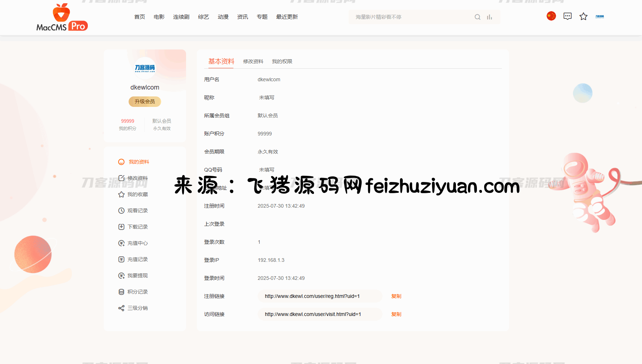This screenshot has width=642, height=364.
Task: Go to 三级分销 in the sidebar
Action: point(137,308)
